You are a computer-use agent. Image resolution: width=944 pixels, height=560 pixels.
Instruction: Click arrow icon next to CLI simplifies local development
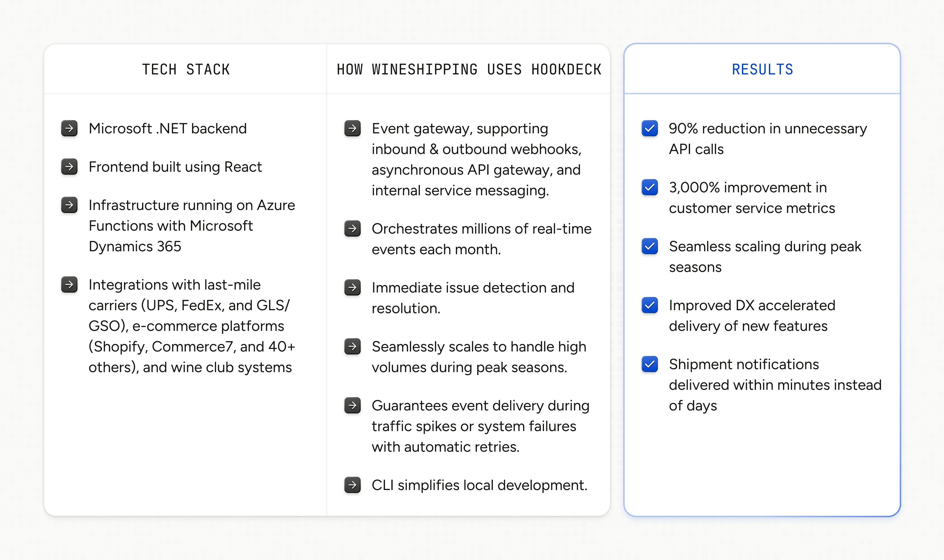click(352, 485)
